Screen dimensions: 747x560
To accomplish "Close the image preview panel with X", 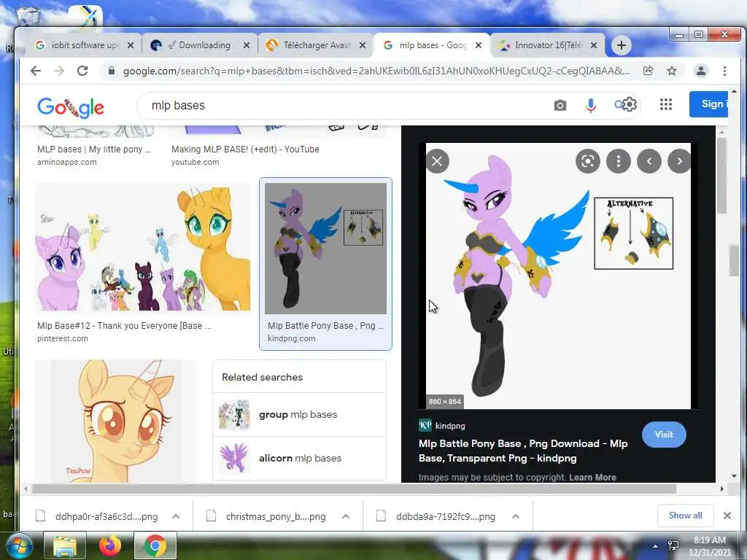I will [x=437, y=161].
